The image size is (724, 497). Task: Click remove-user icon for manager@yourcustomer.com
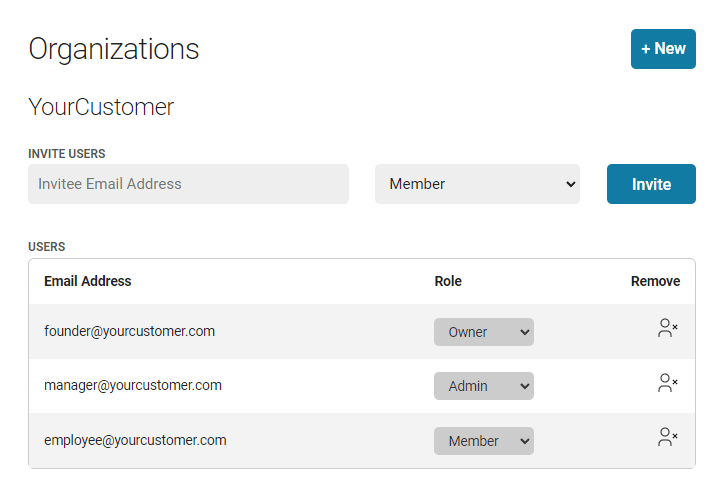pyautogui.click(x=667, y=382)
